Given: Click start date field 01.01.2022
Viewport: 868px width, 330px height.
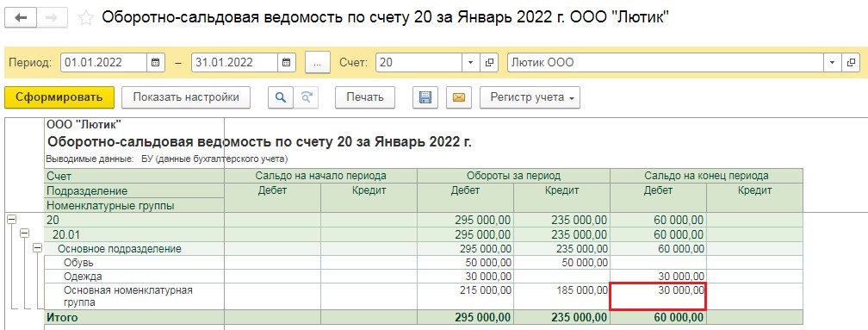Looking at the screenshot, I should (x=103, y=63).
